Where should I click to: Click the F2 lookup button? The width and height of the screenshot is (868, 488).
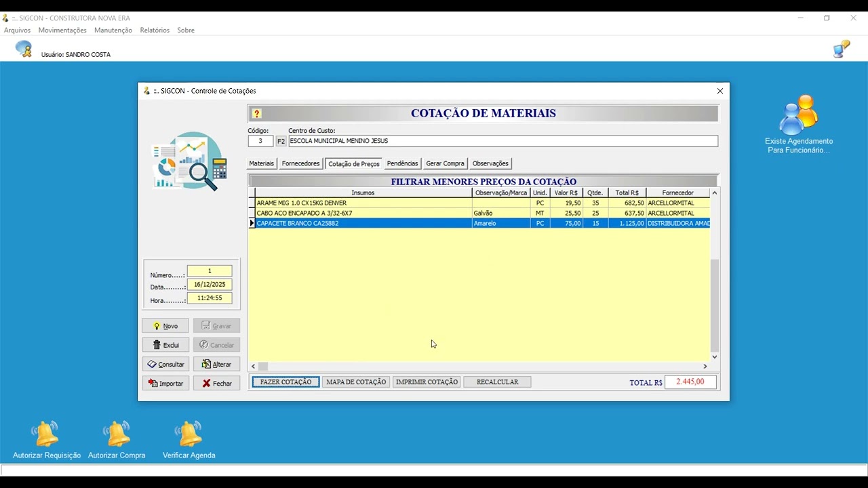(x=281, y=141)
